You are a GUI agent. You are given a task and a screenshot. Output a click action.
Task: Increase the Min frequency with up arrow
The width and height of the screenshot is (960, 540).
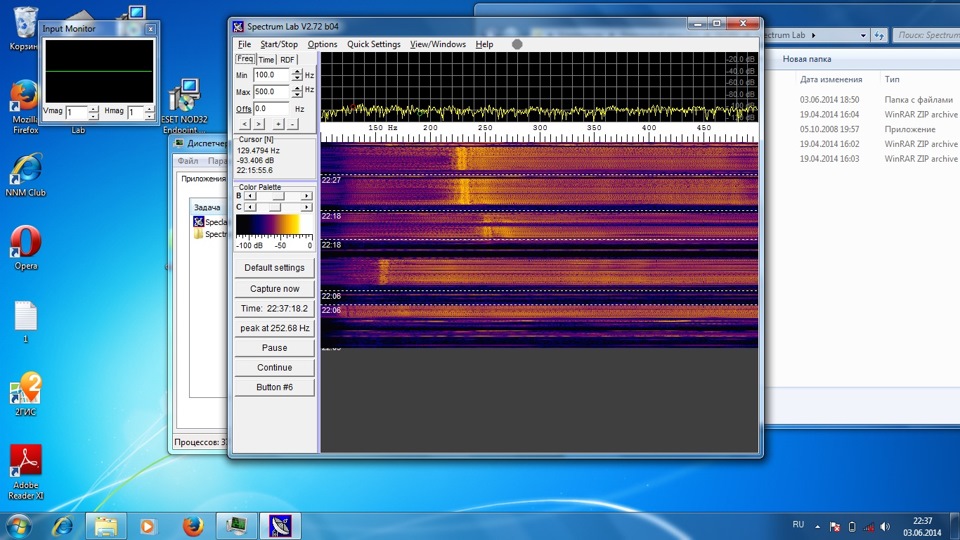(296, 71)
